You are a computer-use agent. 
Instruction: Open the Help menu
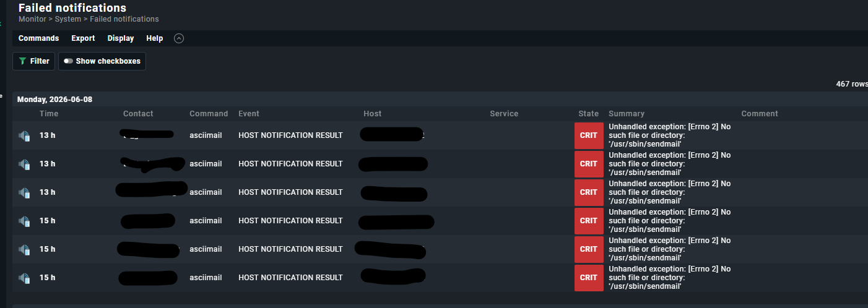click(155, 38)
